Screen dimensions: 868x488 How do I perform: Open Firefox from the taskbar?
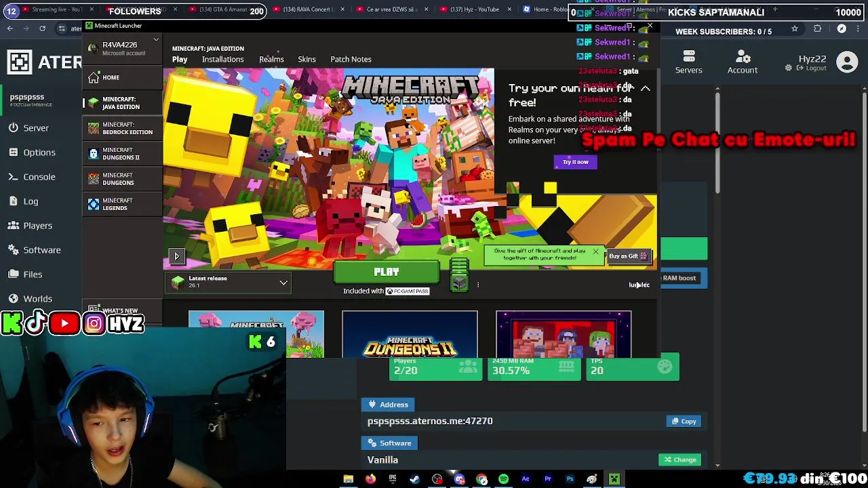(370, 479)
